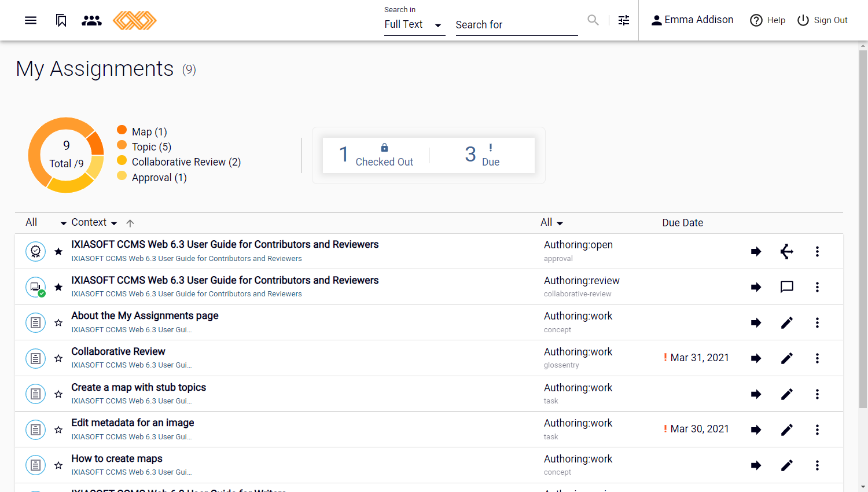Favorite How to create maps
Image resolution: width=868 pixels, height=492 pixels.
[x=58, y=465]
